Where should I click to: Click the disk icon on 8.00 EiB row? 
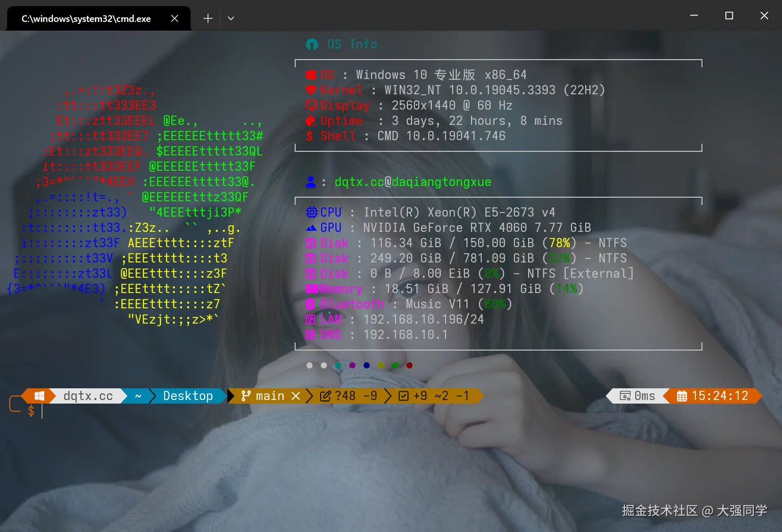point(311,274)
